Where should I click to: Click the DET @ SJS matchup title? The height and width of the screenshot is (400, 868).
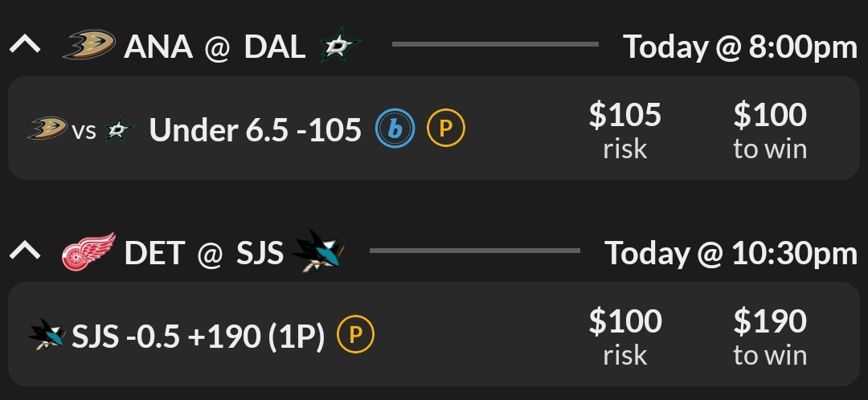coord(204,253)
